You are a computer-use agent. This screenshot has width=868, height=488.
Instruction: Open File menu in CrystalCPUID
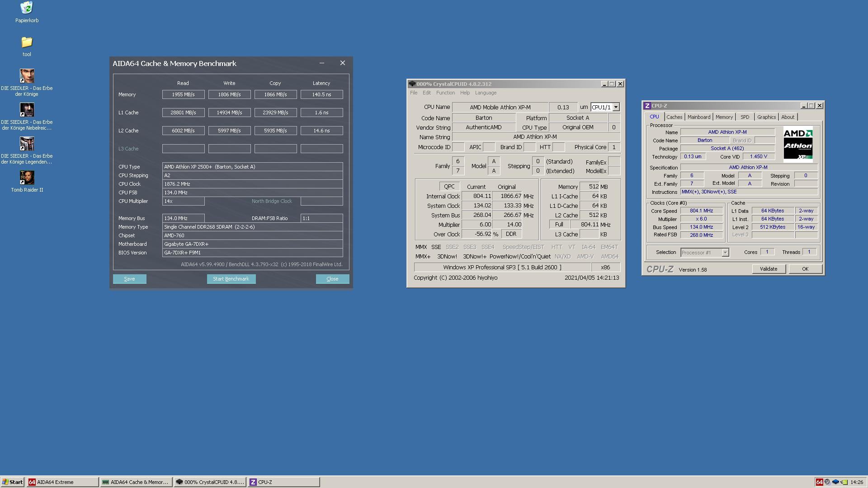[x=414, y=93]
